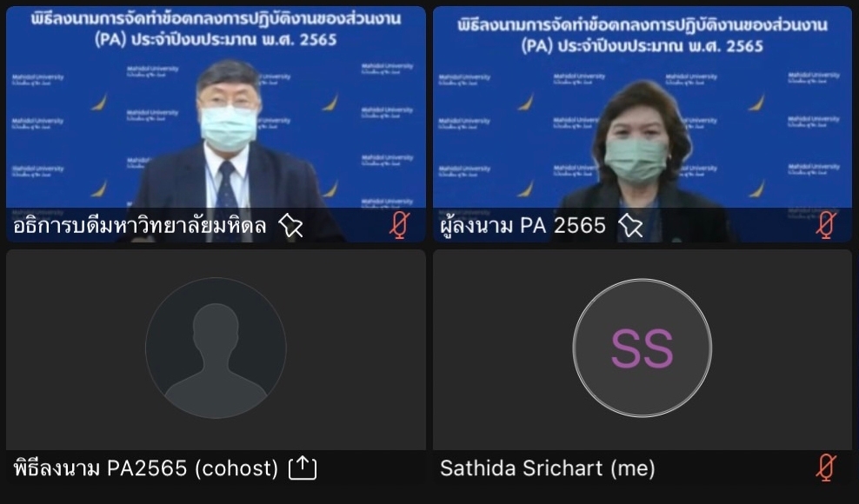Click the pin icon beside อธิการบดีมหาวิทยาลัยมหิดล

click(290, 225)
